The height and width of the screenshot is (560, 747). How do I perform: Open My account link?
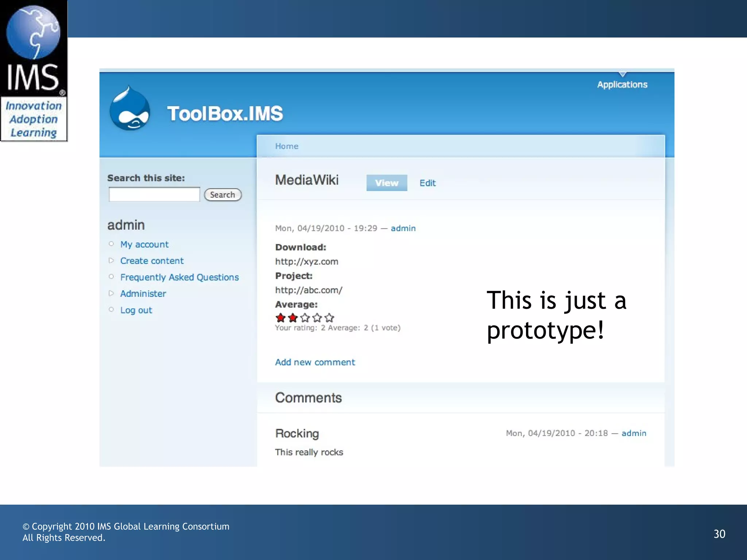(144, 244)
